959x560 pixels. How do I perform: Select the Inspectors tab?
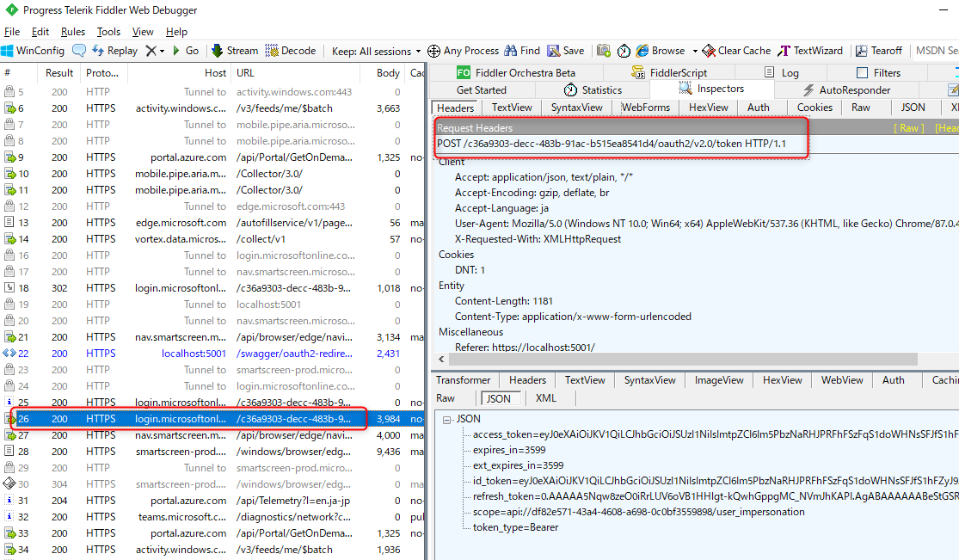point(712,89)
